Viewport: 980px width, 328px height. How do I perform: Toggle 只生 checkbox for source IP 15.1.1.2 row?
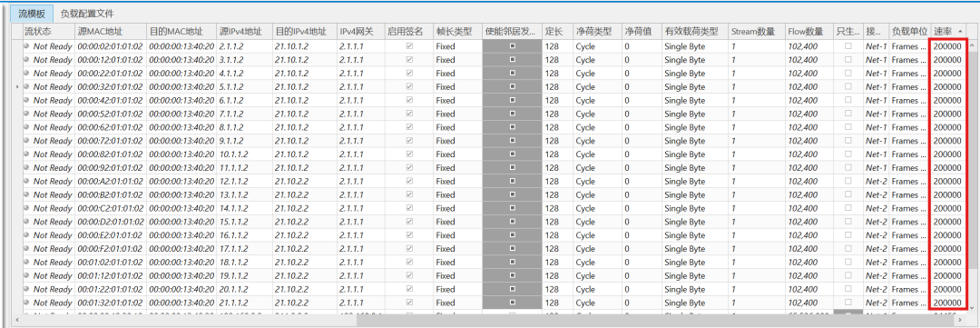point(848,222)
